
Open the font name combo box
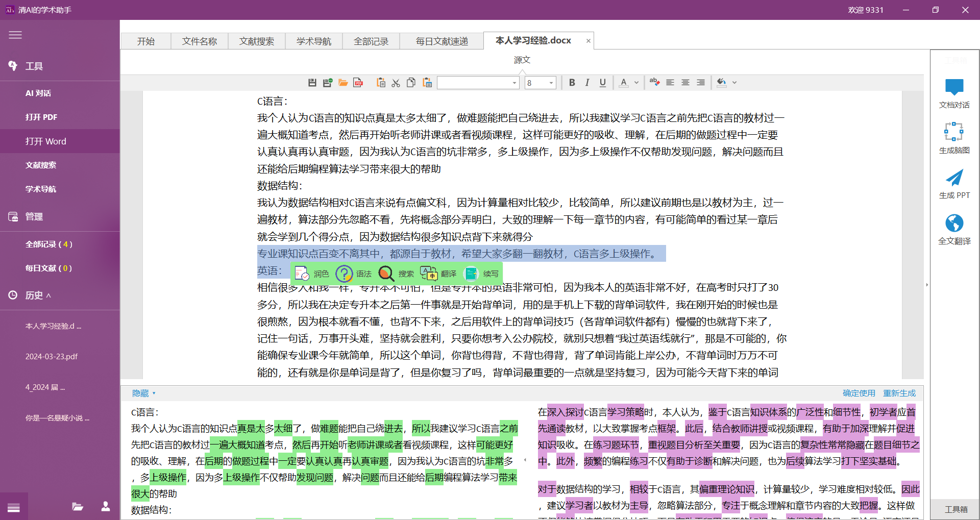tap(478, 83)
